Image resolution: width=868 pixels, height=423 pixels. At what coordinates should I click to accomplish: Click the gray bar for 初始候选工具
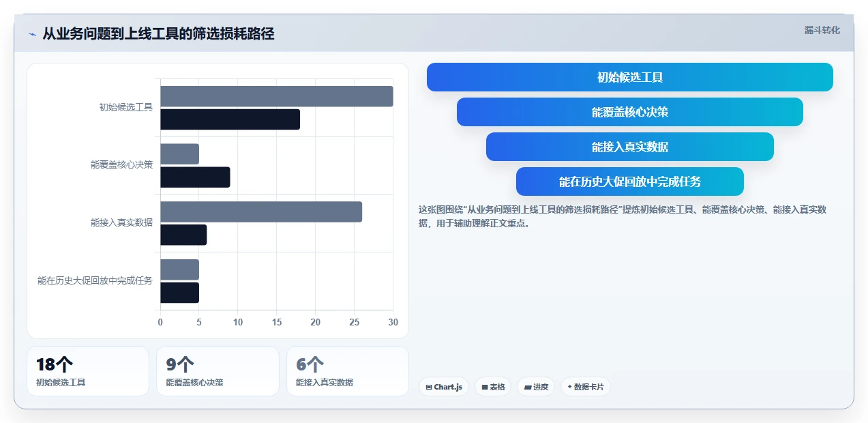pyautogui.click(x=277, y=96)
